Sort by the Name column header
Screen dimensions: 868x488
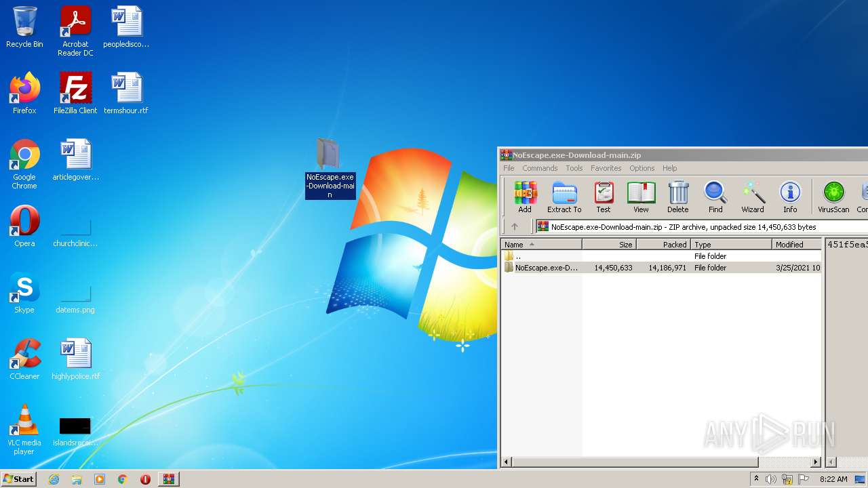click(541, 245)
